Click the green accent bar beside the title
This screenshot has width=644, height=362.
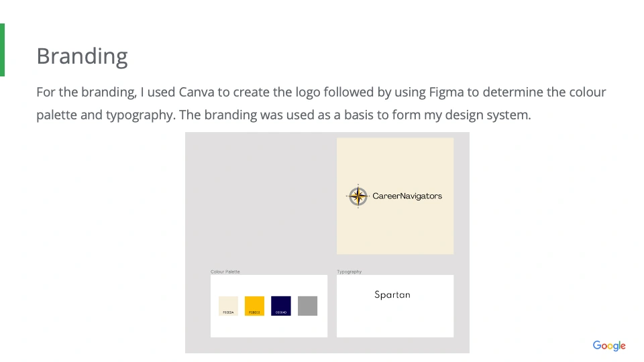[x=2, y=50]
